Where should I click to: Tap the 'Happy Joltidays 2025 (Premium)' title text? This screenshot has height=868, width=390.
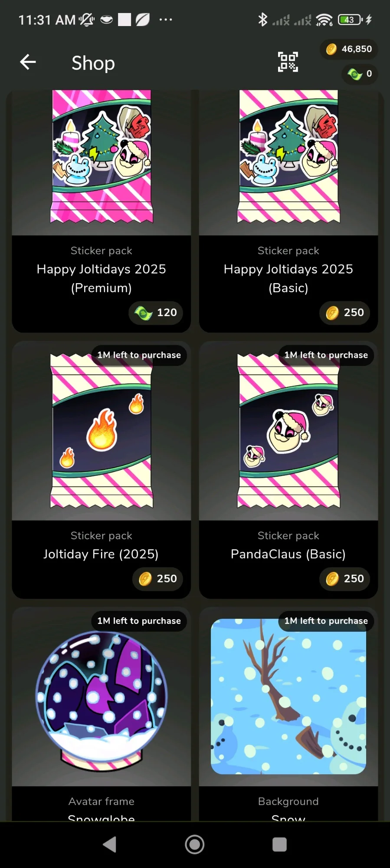(x=102, y=278)
